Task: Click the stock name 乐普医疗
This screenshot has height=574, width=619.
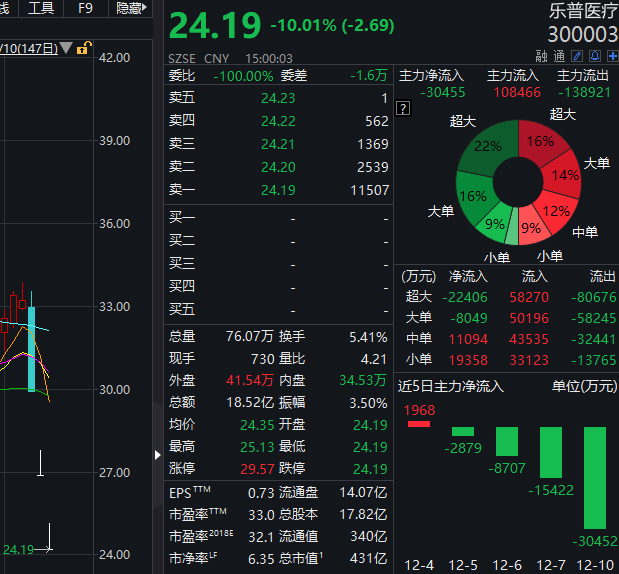Action: (x=583, y=12)
